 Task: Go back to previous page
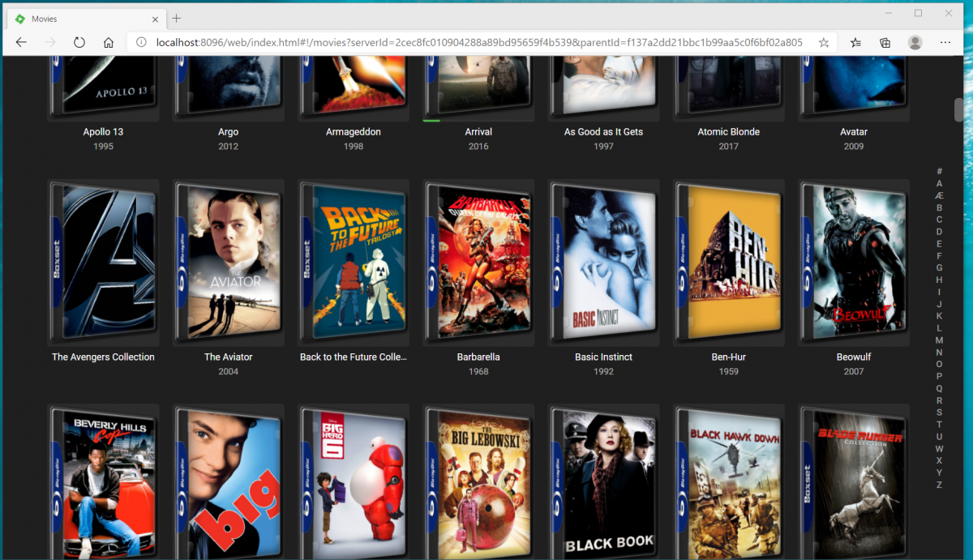click(x=22, y=42)
